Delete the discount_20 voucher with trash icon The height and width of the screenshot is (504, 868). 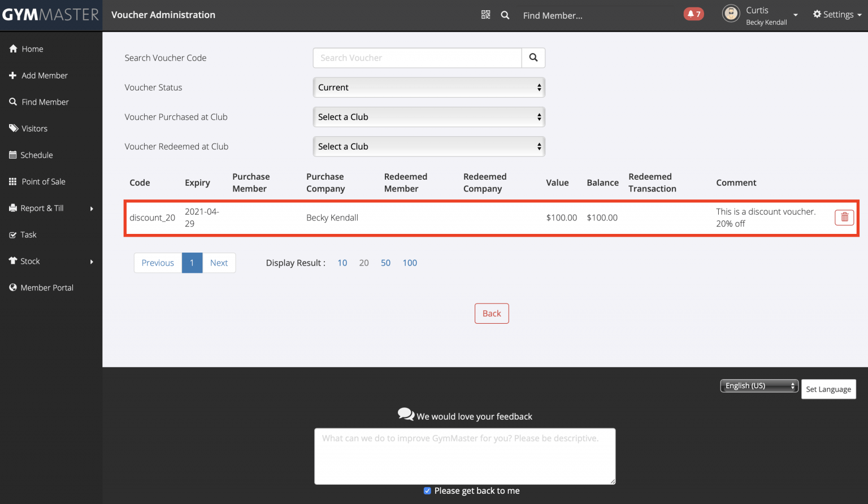click(x=844, y=218)
